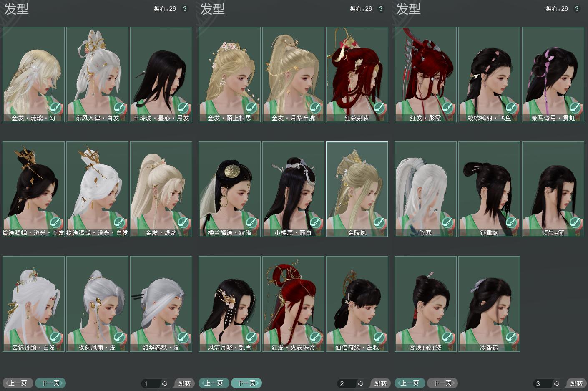The image size is (588, 391).
Task: Tap the dye icon on 夜阑风雨·发
Action: click(119, 337)
